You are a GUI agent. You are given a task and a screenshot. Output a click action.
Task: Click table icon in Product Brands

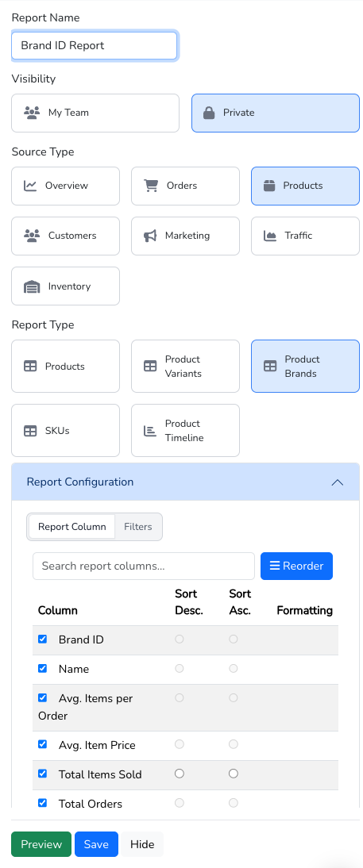click(270, 367)
